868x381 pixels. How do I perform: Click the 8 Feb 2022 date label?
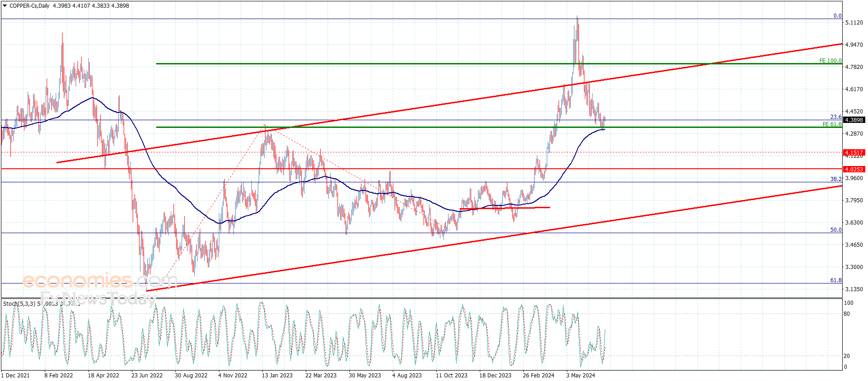(x=58, y=376)
